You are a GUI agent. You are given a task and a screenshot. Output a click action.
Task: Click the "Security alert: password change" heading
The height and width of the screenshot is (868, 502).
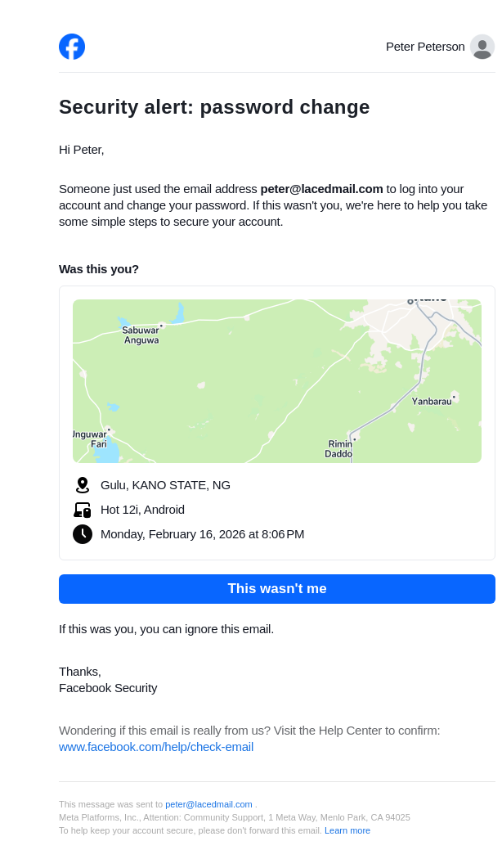click(x=214, y=107)
